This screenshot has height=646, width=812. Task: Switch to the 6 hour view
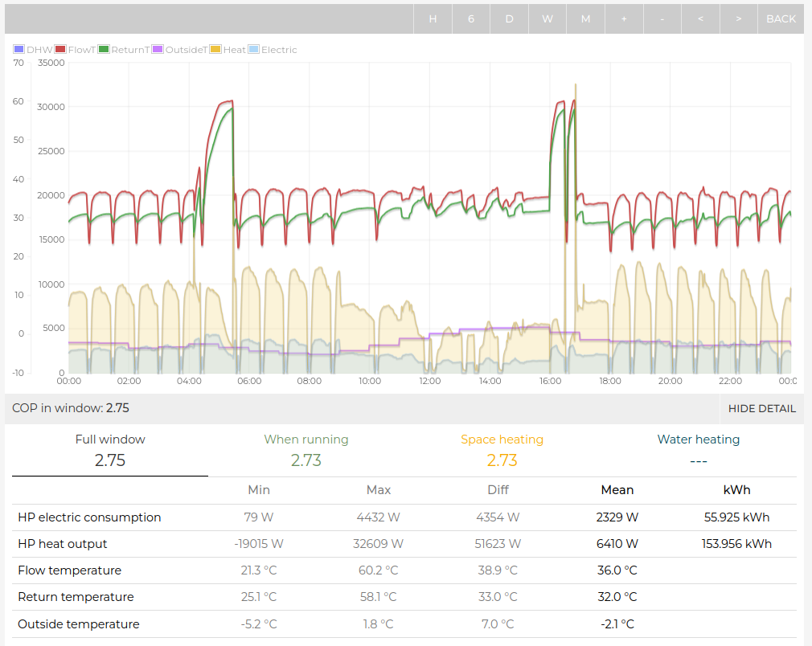coord(471,18)
